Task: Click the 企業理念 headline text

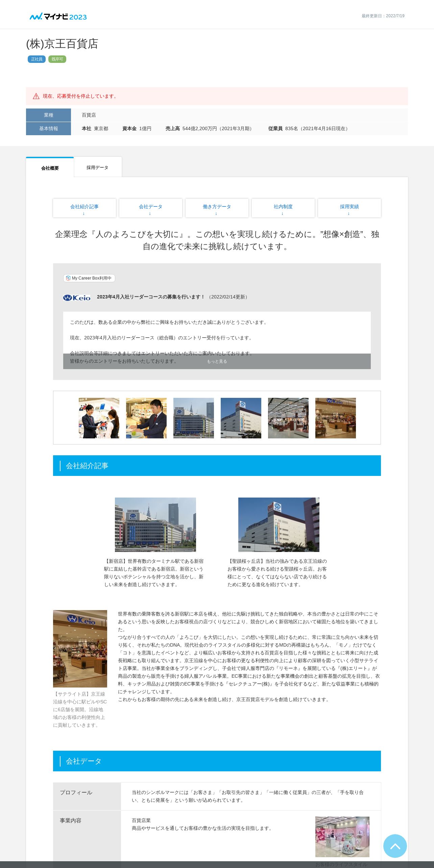Action: [x=217, y=240]
